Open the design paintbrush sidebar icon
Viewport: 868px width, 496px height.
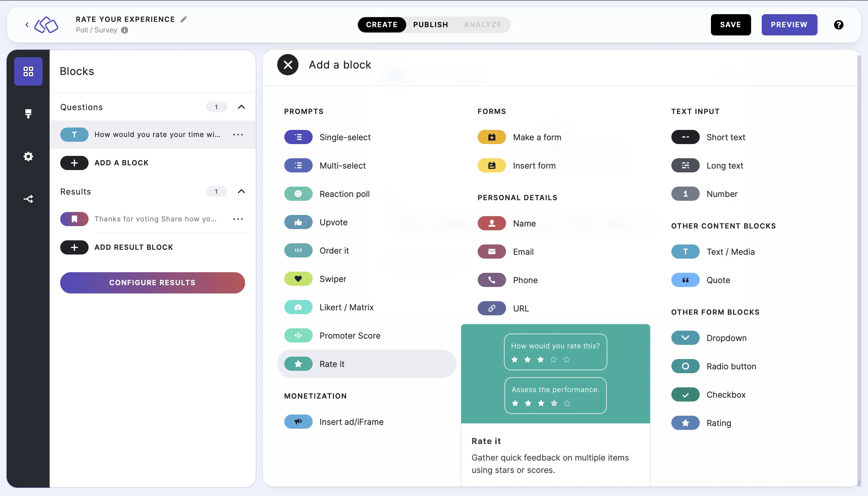28,114
